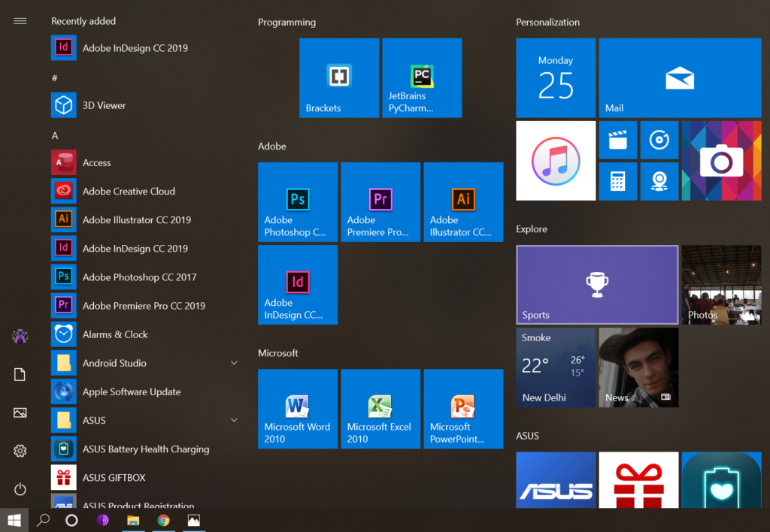Viewport: 770px width, 532px height.
Task: Open ASUS Battery Health Charging
Action: click(x=145, y=449)
